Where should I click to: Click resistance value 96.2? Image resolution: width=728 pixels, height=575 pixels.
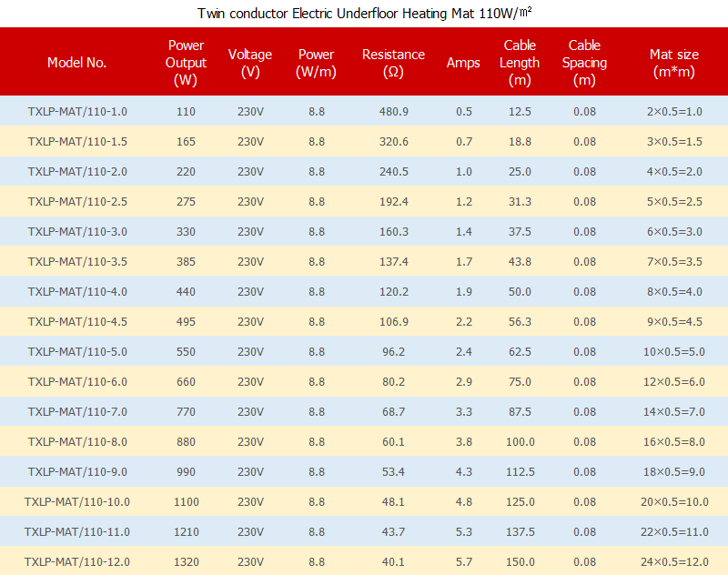point(393,352)
